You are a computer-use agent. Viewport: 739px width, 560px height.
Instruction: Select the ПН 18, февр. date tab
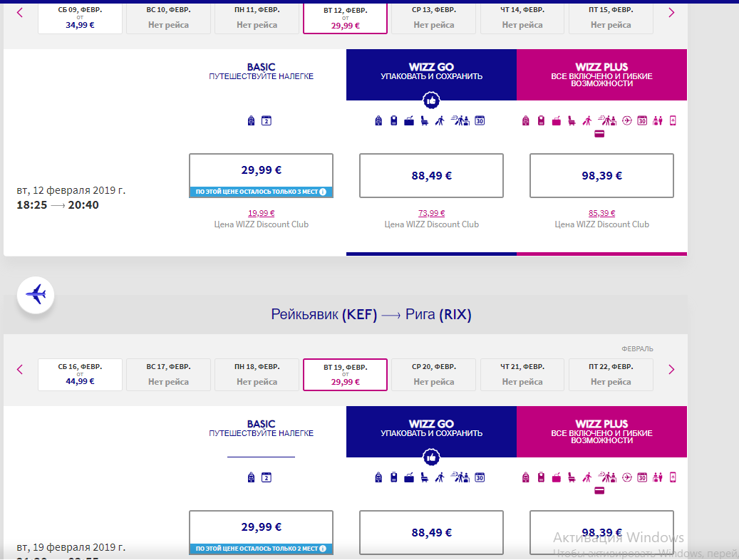point(257,375)
